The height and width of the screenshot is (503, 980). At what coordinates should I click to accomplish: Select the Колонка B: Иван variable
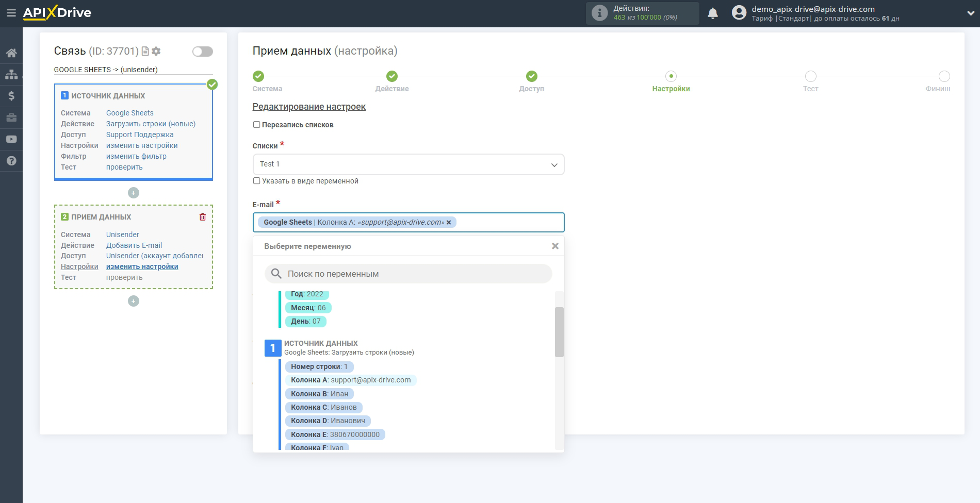pyautogui.click(x=319, y=394)
